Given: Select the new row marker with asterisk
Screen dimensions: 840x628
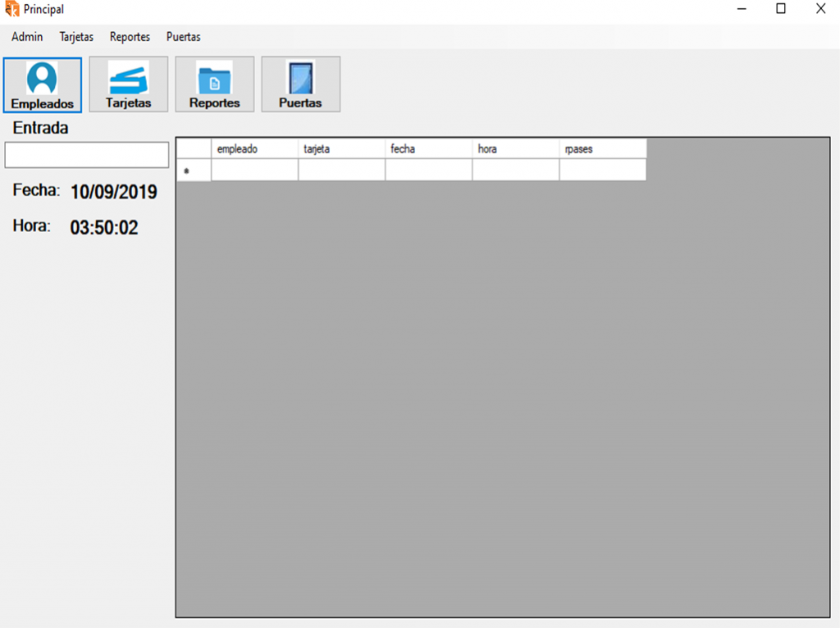Looking at the screenshot, I should (194, 171).
